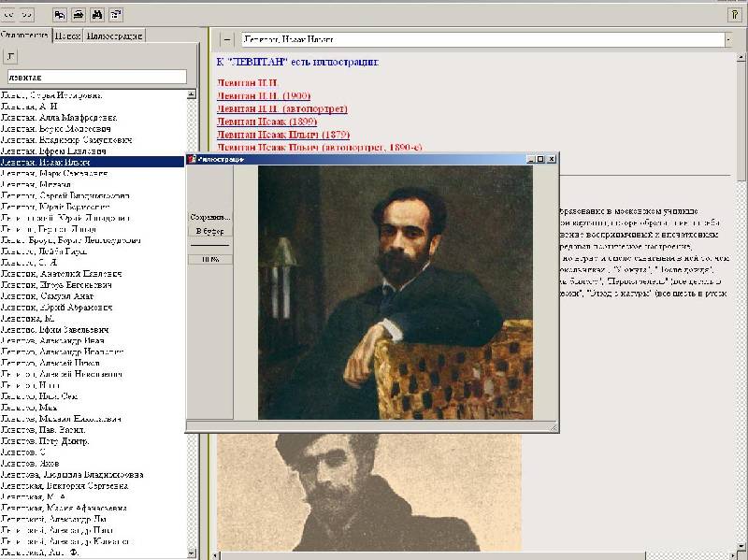Select the "Алексей Николаевич" entry in the list

[x=62, y=374]
